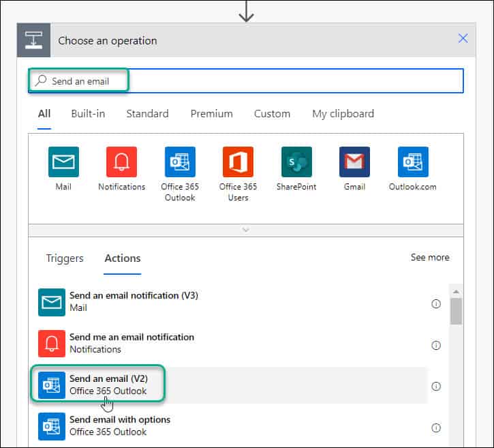Choose the Office 365 Users connector
The width and height of the screenshot is (494, 448).
click(x=238, y=162)
